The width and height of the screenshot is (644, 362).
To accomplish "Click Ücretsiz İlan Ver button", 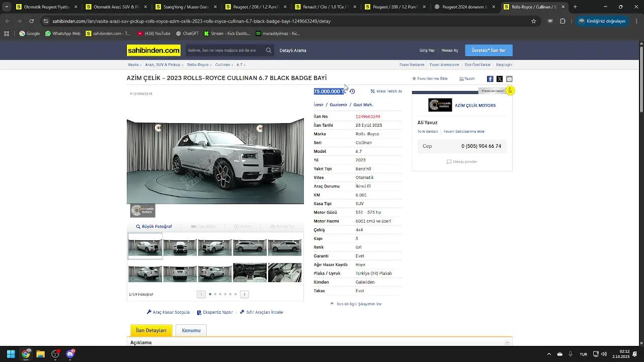I will 489,50.
